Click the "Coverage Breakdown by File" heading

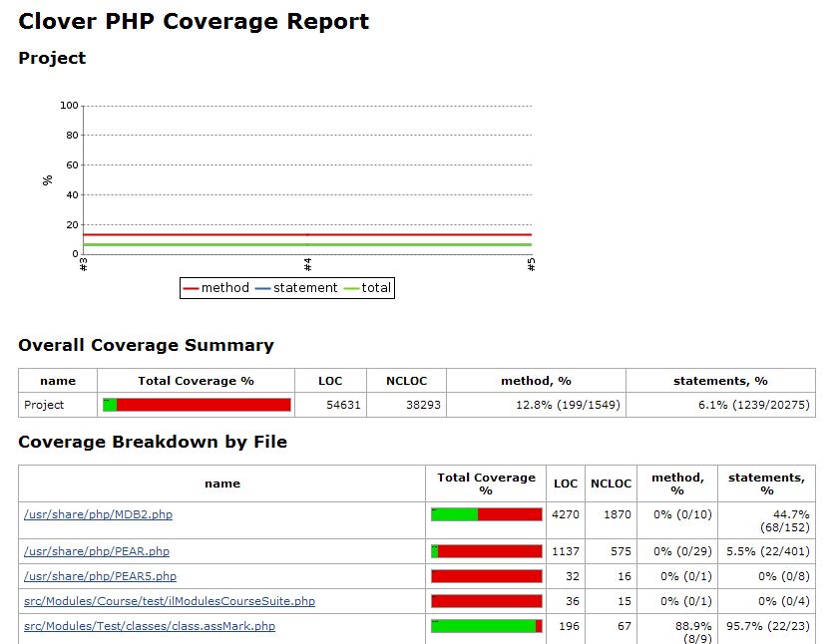[153, 442]
